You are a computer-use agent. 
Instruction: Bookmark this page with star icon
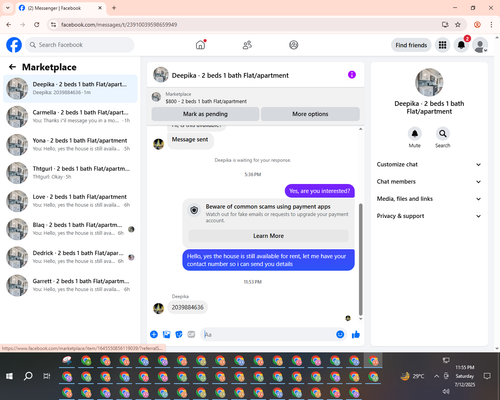tap(458, 25)
